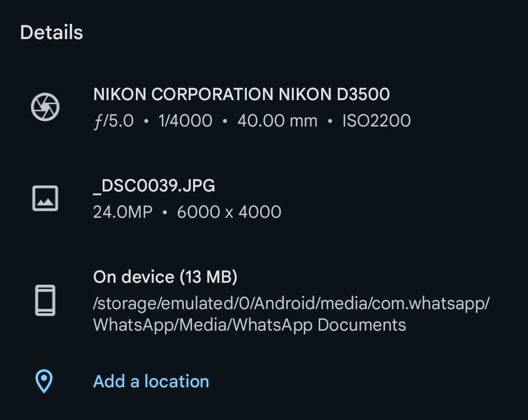Select the ISO2200 sensitivity value
The width and height of the screenshot is (528, 420).
(x=376, y=121)
